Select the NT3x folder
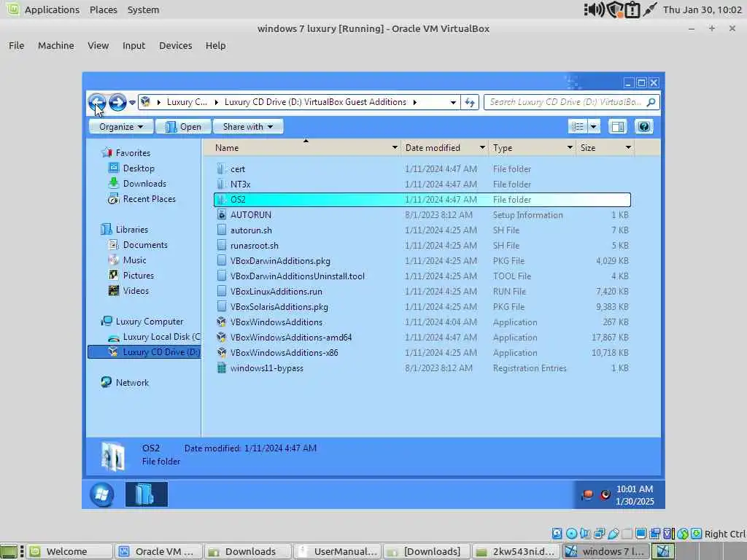The width and height of the screenshot is (747, 560). [240, 184]
